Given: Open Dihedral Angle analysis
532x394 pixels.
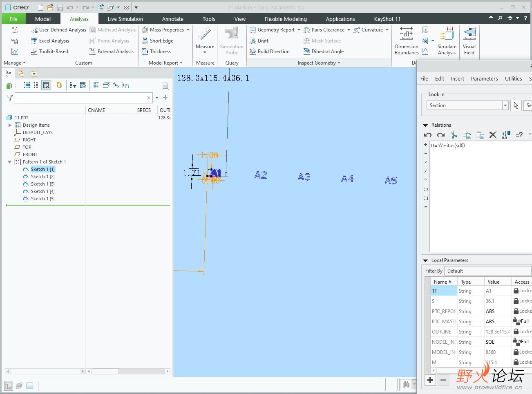Looking at the screenshot, I should click(324, 51).
